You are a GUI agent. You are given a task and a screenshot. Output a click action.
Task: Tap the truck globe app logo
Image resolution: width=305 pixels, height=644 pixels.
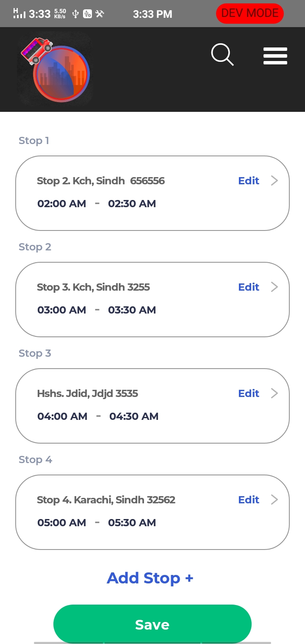[x=54, y=69]
